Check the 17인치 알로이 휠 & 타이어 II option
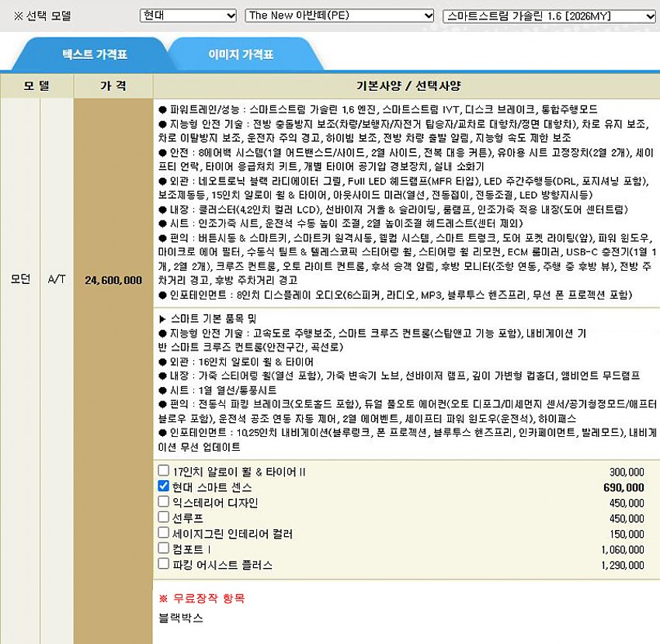Image resolution: width=660 pixels, height=644 pixels. 163,470
